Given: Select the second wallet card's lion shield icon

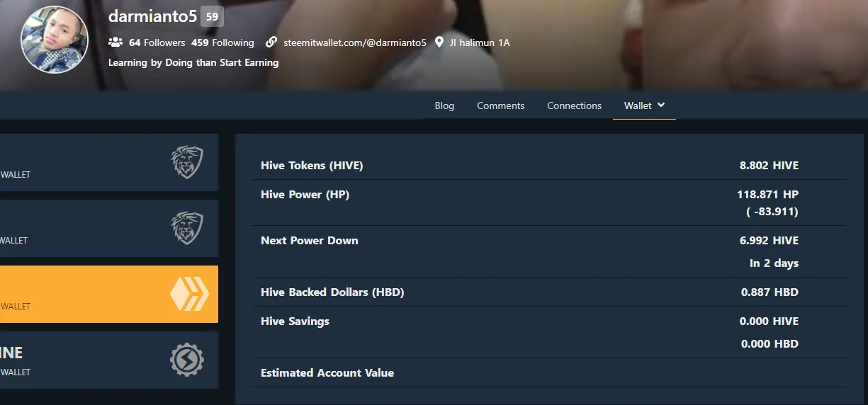Looking at the screenshot, I should click(187, 228).
